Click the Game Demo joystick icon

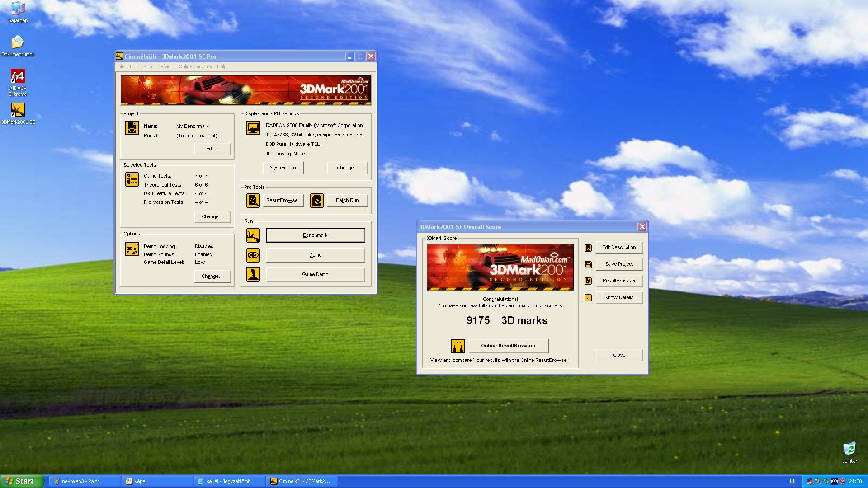click(253, 274)
